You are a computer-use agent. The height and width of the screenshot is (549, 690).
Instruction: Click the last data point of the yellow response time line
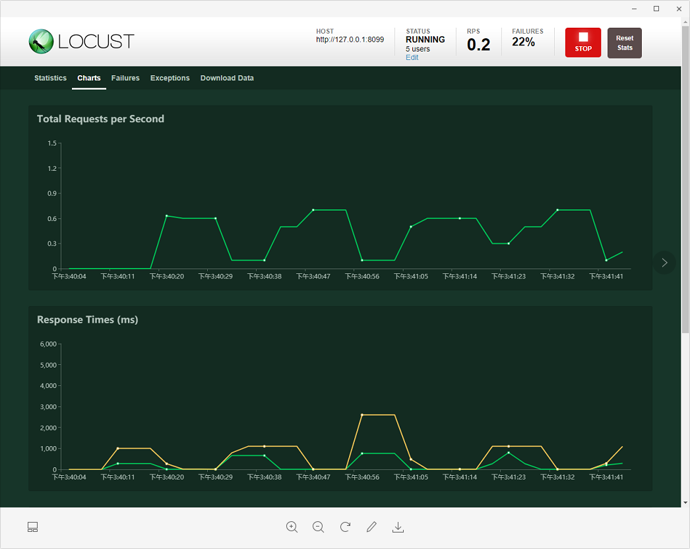[622, 447]
